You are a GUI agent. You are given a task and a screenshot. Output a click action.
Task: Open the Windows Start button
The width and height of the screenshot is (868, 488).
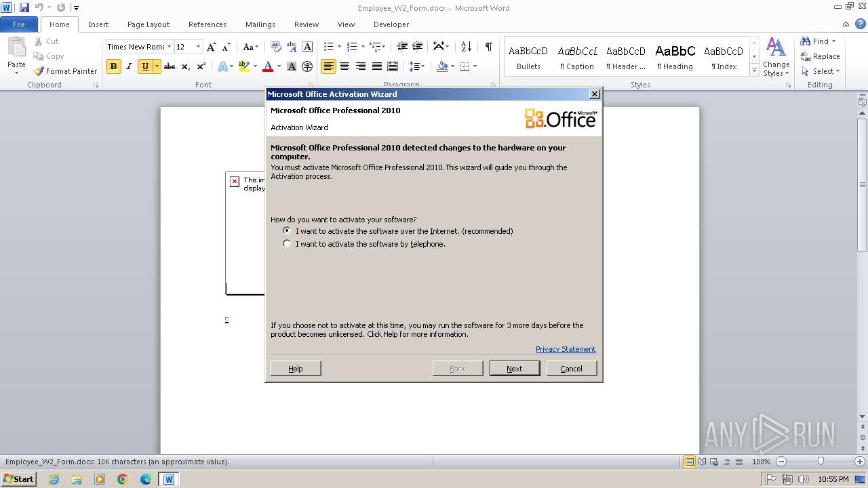click(19, 479)
